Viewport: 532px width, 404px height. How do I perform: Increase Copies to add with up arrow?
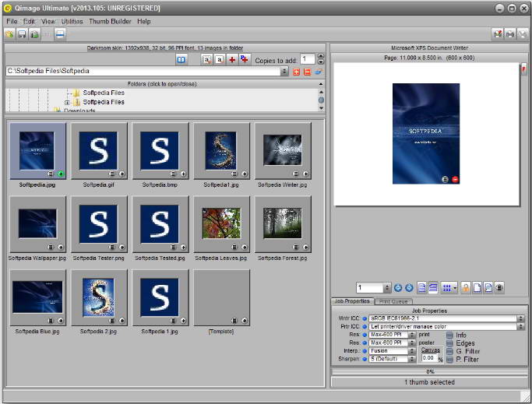pos(321,56)
